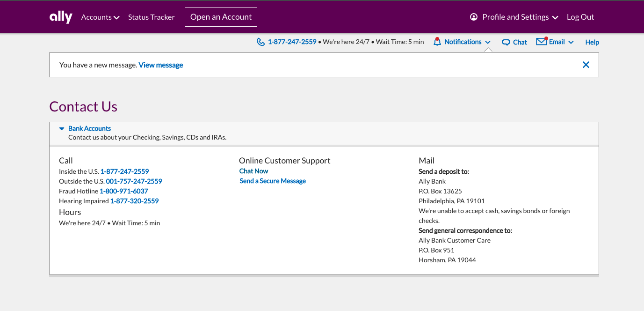
Task: Open the View message link
Action: click(x=161, y=65)
